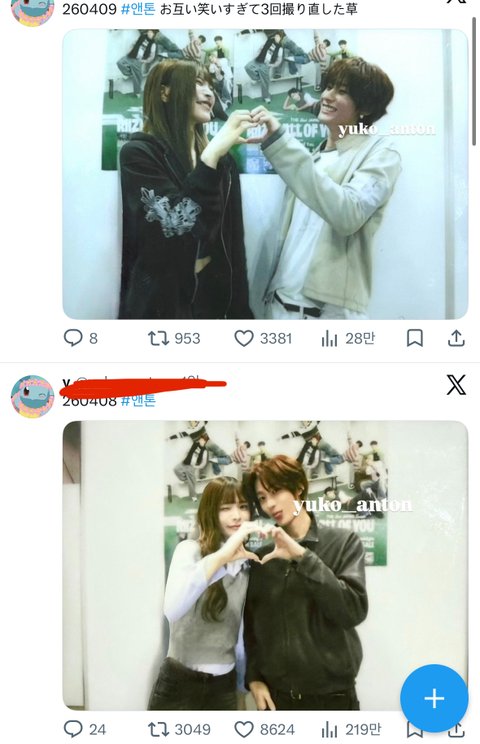
Task: View analytics showing 219만 views
Action: (351, 729)
